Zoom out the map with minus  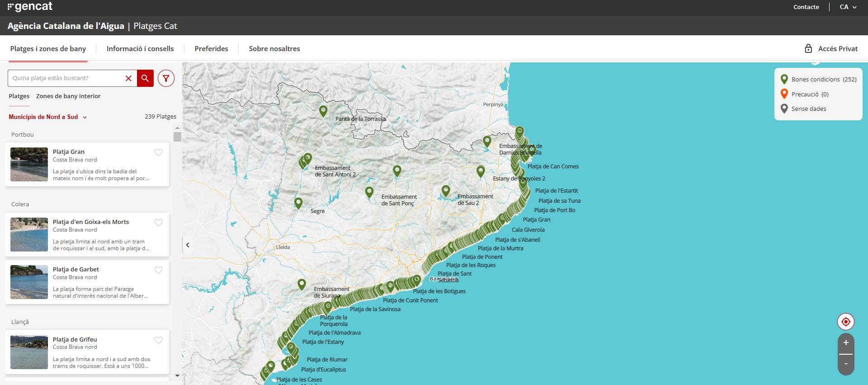coord(846,364)
